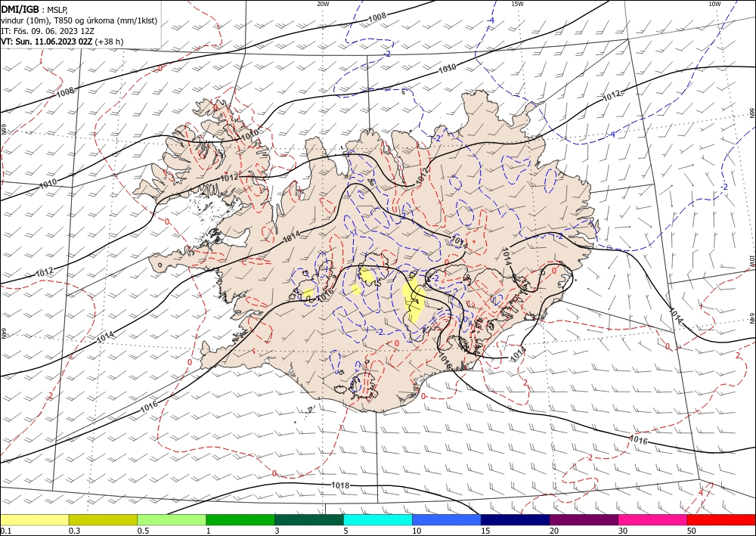Click the '10W' longitude label
The image size is (756, 536).
point(714,4)
